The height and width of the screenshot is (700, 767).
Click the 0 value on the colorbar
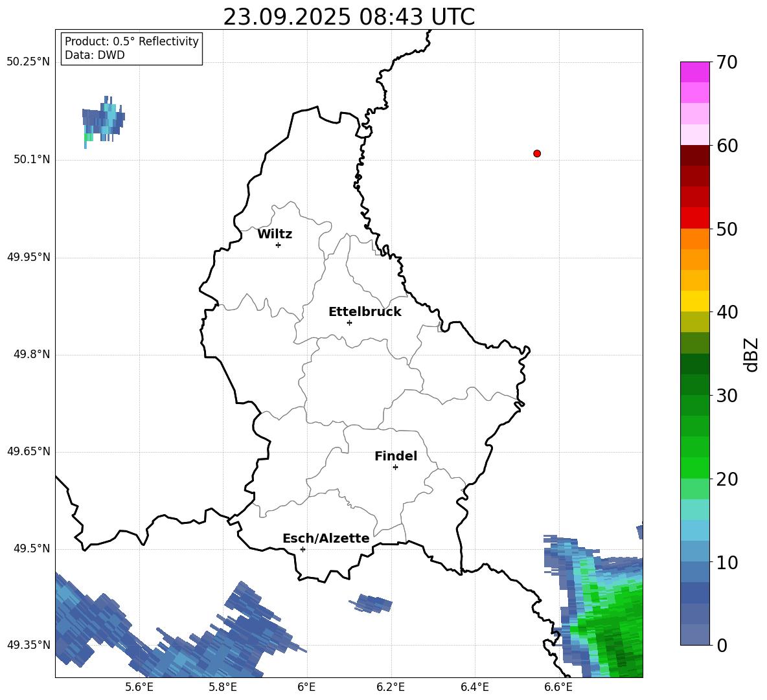click(x=722, y=645)
